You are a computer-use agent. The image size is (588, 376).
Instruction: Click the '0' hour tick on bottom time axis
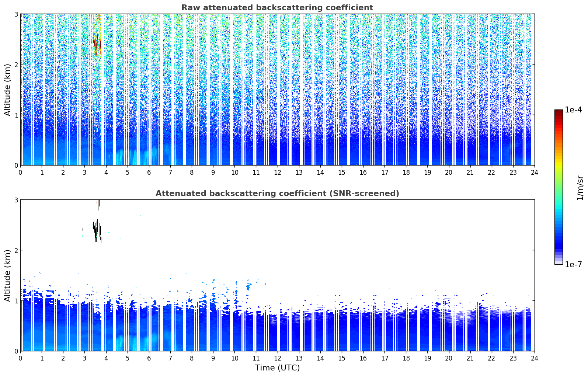(20, 358)
